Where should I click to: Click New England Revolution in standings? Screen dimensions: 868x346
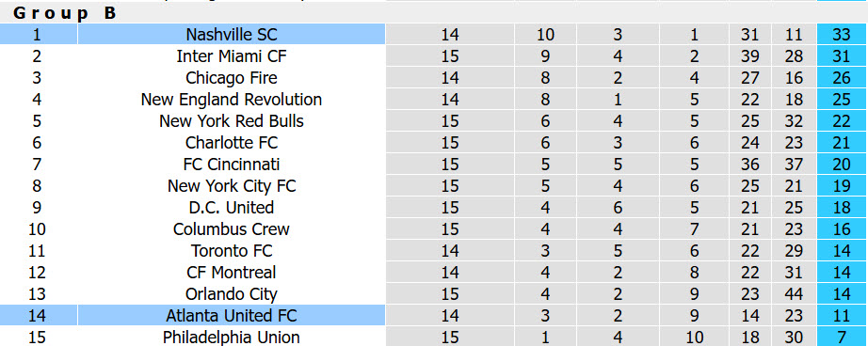tap(232, 99)
